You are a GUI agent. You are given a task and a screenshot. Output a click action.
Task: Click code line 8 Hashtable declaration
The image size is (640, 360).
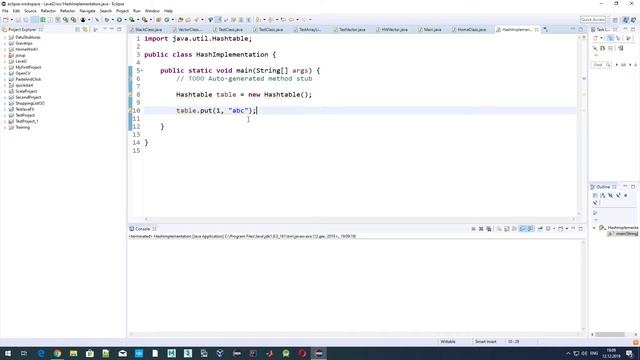pyautogui.click(x=244, y=95)
